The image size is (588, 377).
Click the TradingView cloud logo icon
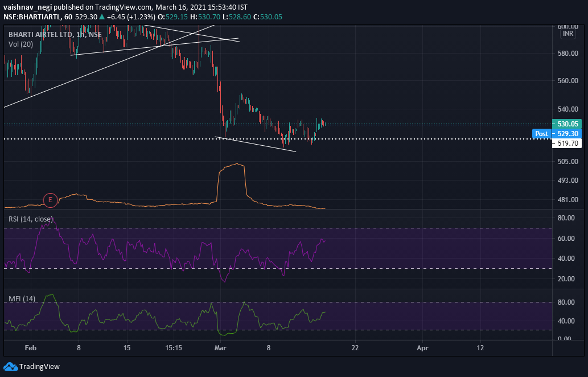(10, 367)
